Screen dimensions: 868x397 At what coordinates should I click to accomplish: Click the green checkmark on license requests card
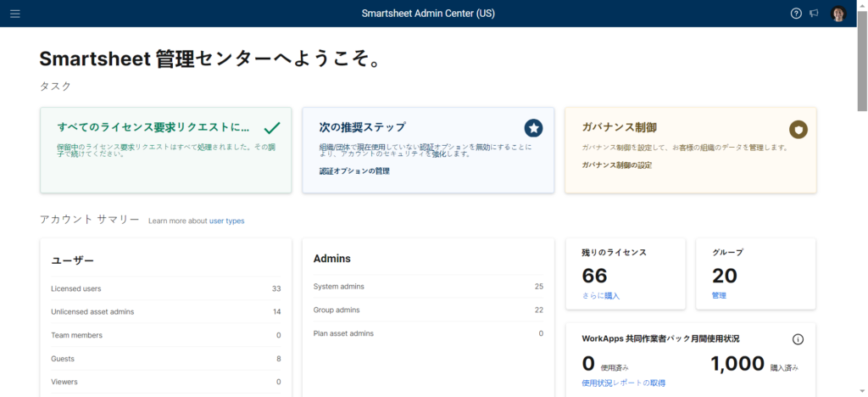[x=272, y=128]
